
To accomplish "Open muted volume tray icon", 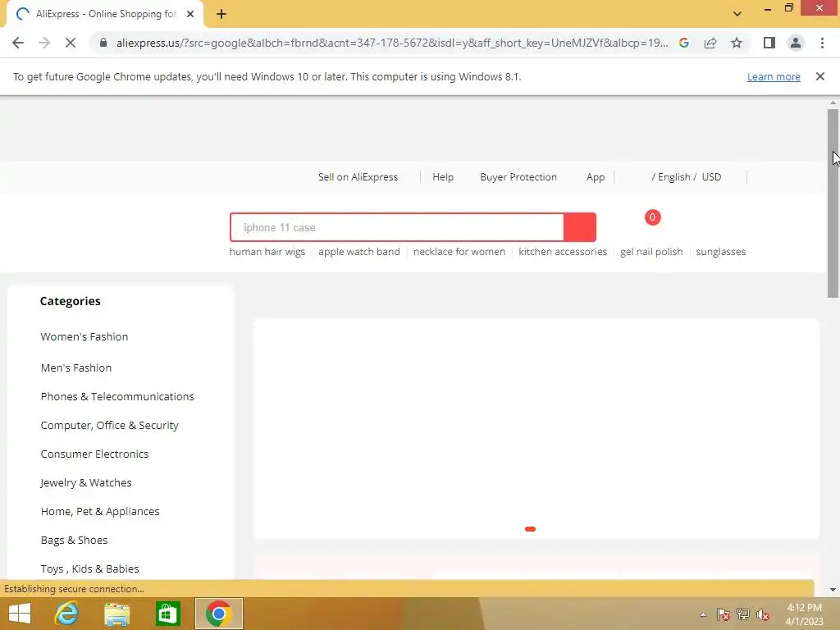I will (x=763, y=614).
